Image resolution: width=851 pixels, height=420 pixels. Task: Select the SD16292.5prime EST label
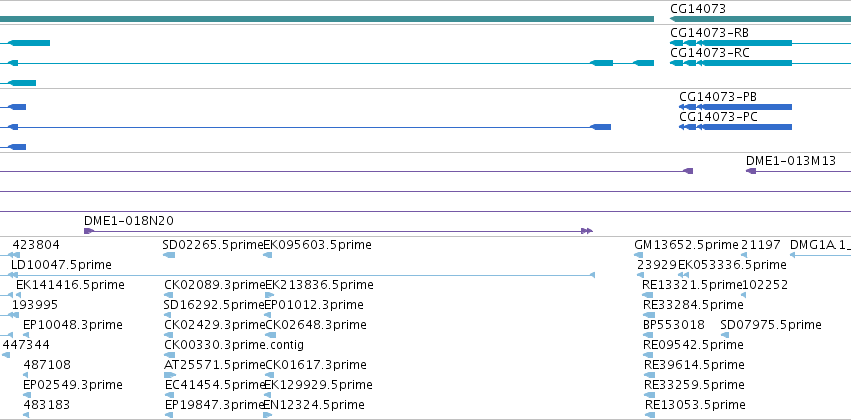pyautogui.click(x=214, y=305)
